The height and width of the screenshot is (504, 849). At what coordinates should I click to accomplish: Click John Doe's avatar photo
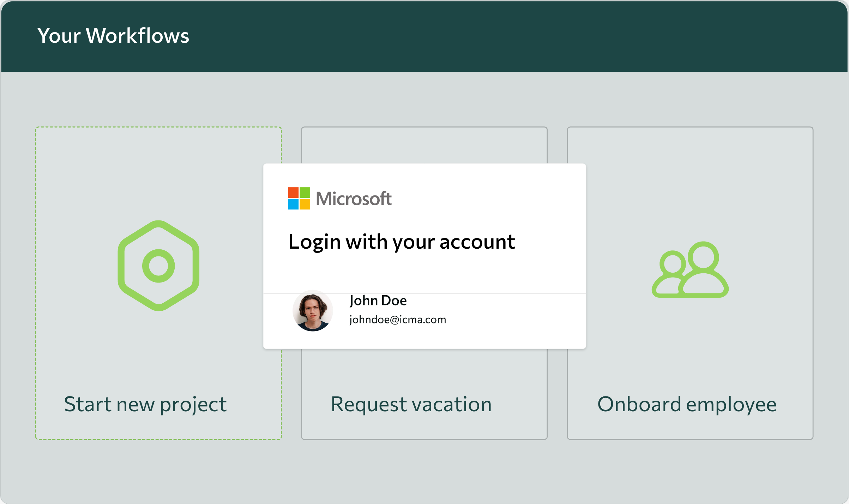pyautogui.click(x=312, y=310)
